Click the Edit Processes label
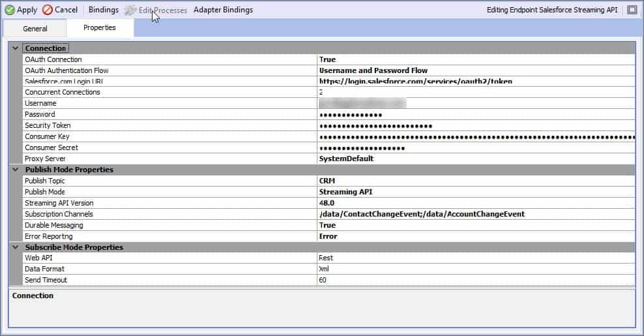 tap(163, 10)
